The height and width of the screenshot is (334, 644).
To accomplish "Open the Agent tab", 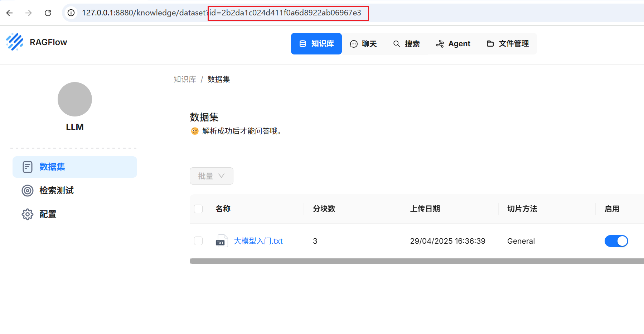I will click(453, 44).
